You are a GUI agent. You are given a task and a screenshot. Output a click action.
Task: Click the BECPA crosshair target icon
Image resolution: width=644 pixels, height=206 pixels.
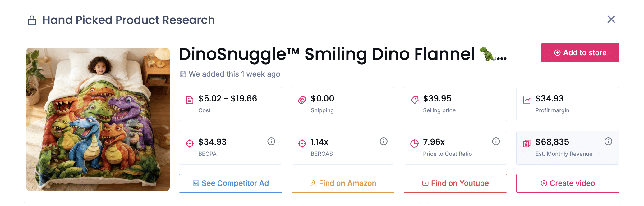[x=190, y=143]
